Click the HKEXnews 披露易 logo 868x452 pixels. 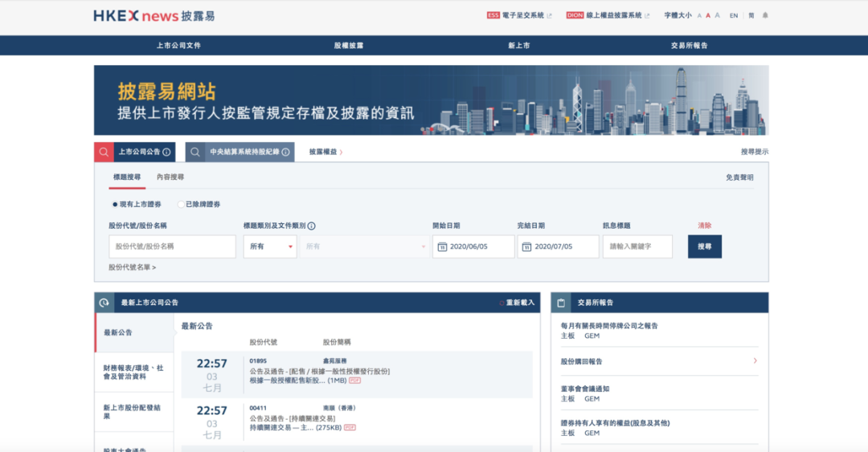154,16
